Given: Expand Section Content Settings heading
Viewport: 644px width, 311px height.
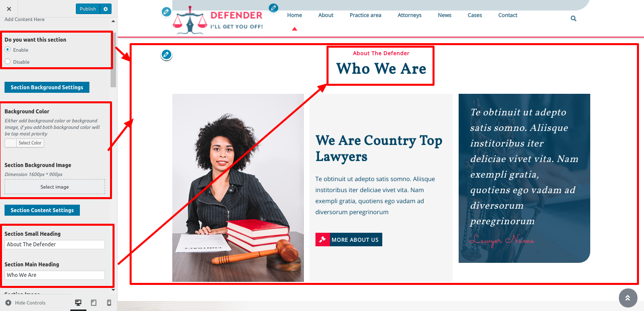Looking at the screenshot, I should tap(42, 210).
